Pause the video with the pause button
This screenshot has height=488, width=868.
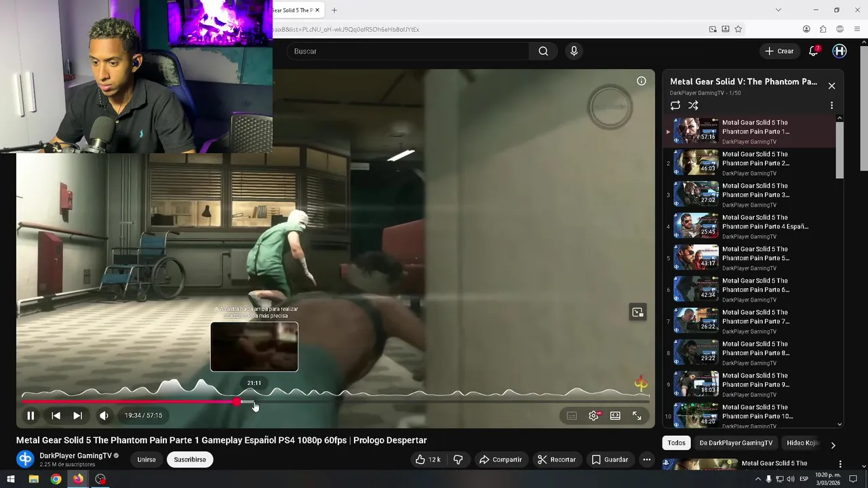click(31, 415)
